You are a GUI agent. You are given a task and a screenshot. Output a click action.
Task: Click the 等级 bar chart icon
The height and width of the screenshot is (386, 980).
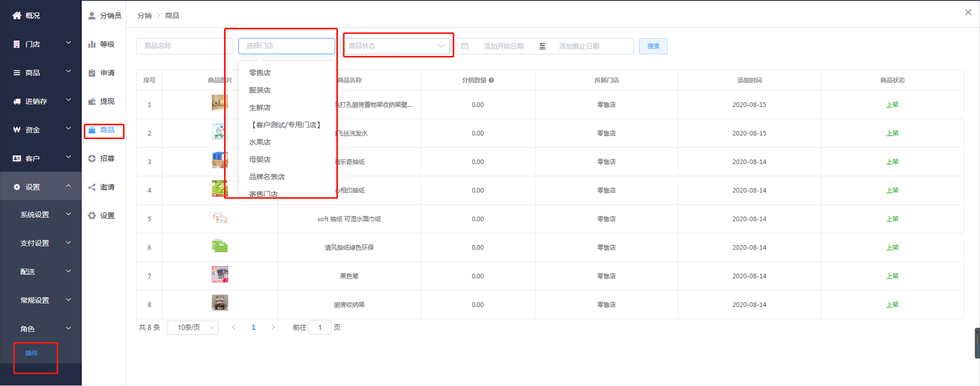pos(92,44)
